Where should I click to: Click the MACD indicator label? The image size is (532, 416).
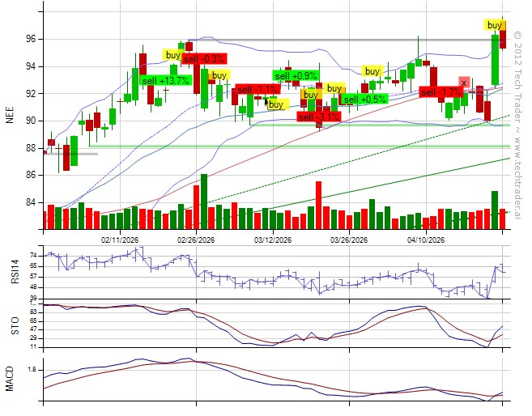tap(10, 379)
